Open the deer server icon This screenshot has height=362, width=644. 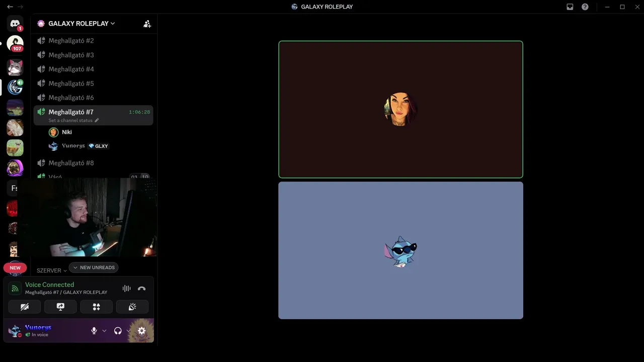click(x=15, y=148)
